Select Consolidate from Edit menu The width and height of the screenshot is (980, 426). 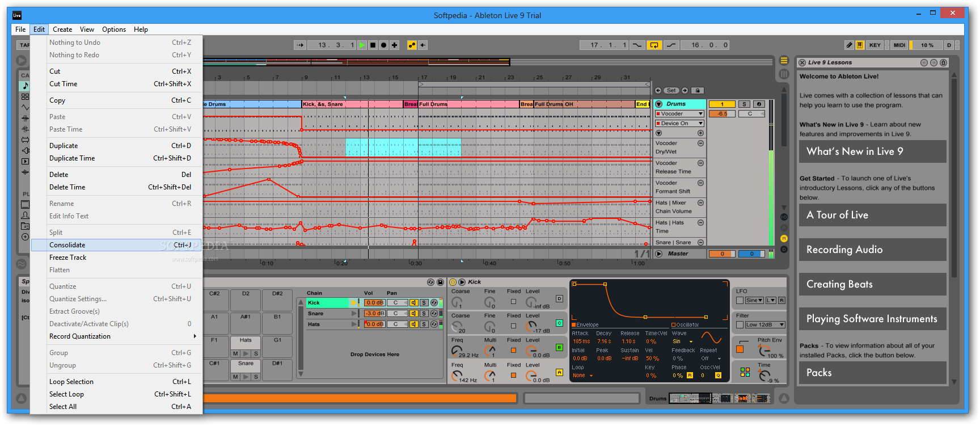coord(117,245)
